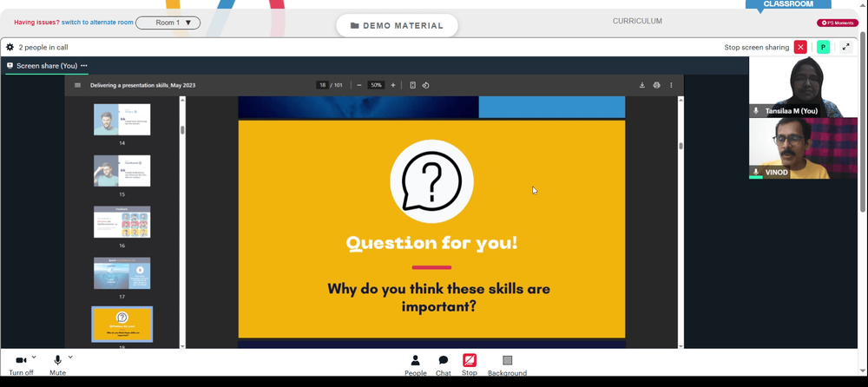Click the 50% zoom level field

point(377,85)
